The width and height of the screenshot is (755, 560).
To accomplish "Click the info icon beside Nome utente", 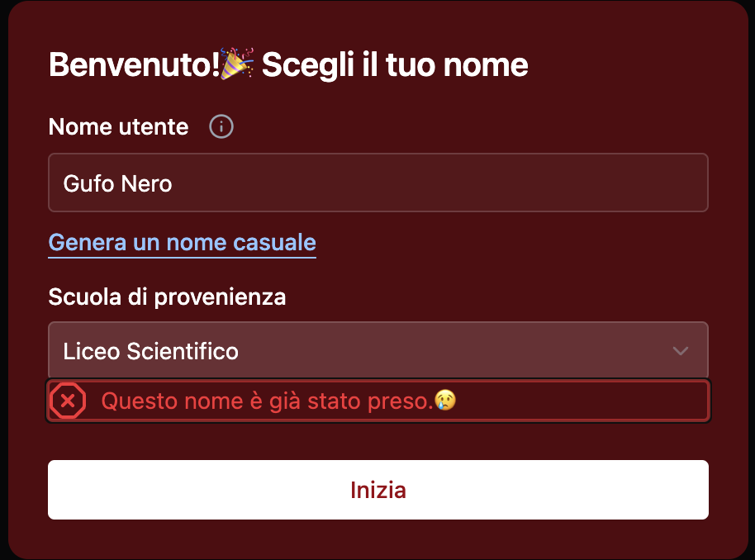I will [221, 127].
